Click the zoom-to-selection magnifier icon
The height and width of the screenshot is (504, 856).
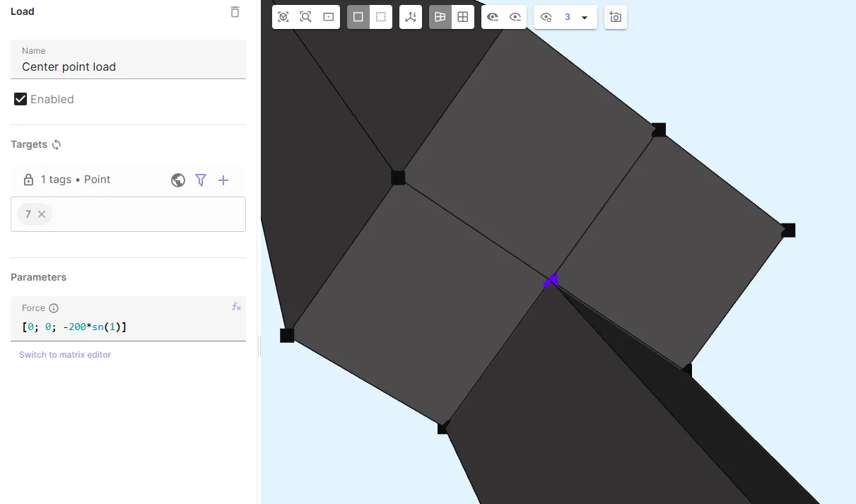(x=306, y=17)
